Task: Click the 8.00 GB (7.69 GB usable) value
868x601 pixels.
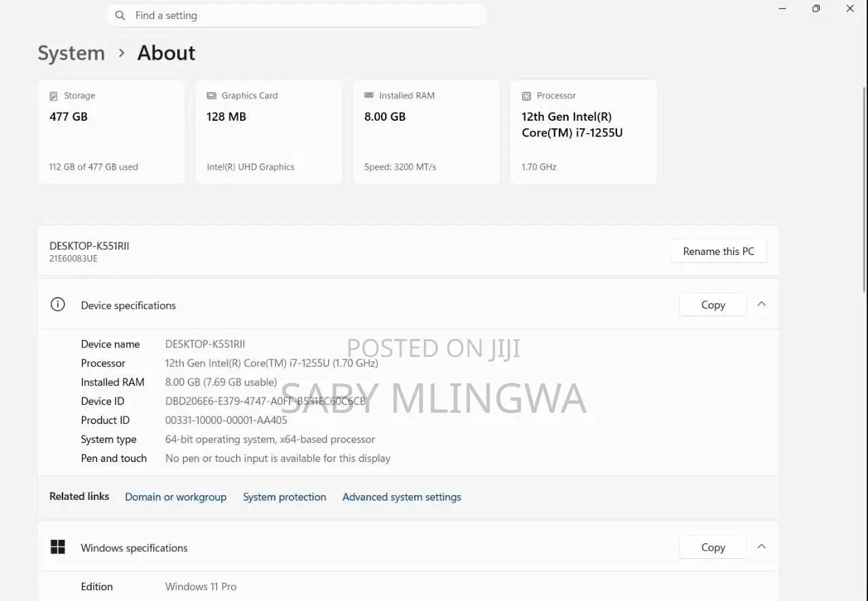Action: [x=221, y=383]
